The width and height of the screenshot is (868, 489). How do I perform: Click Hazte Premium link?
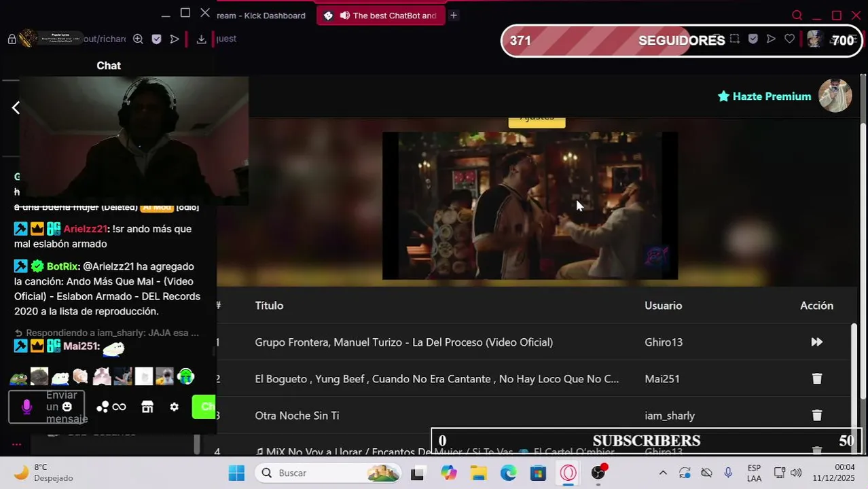764,96
